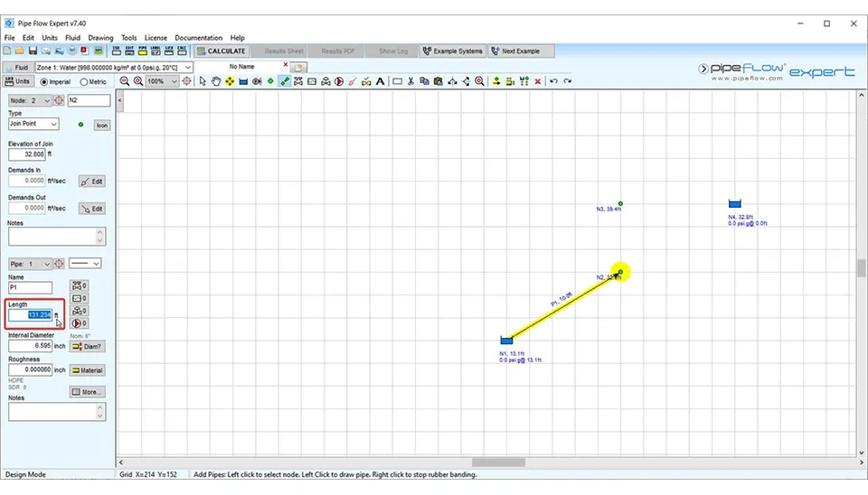Click the Cut scissors icon

pyautogui.click(x=410, y=81)
